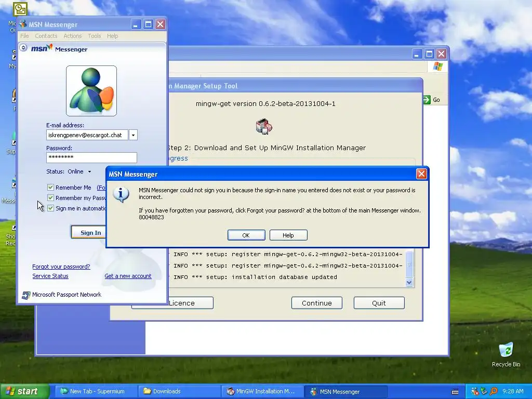
Task: Click OK in the sign-in error dialog
Action: (246, 235)
